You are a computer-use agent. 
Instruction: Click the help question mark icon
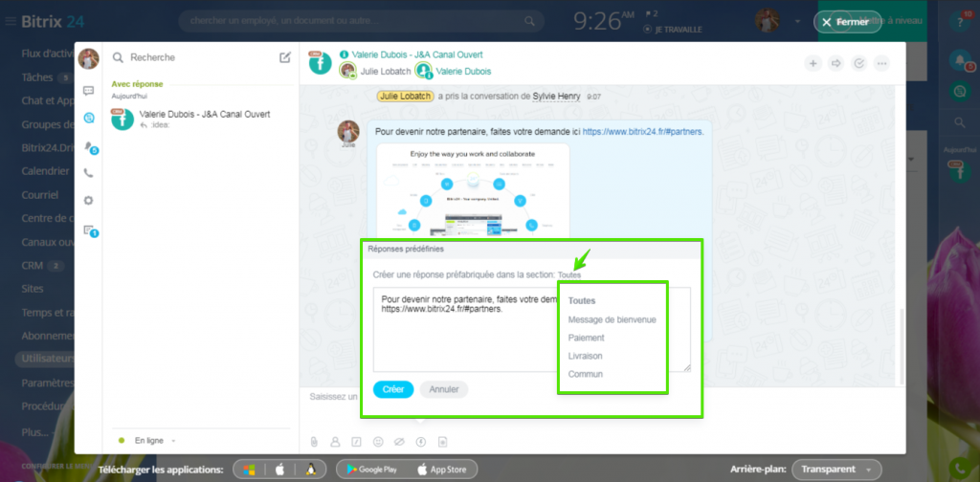pos(959,22)
